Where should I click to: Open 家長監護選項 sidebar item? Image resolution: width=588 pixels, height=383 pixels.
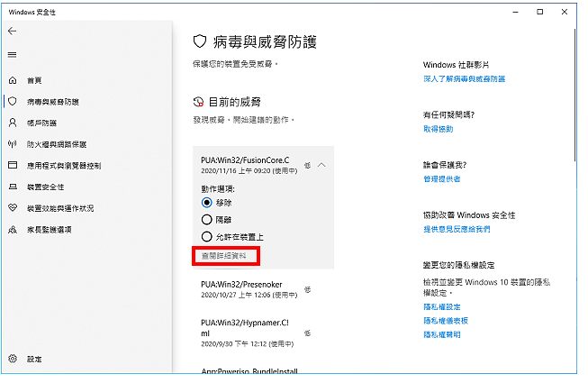[50, 230]
